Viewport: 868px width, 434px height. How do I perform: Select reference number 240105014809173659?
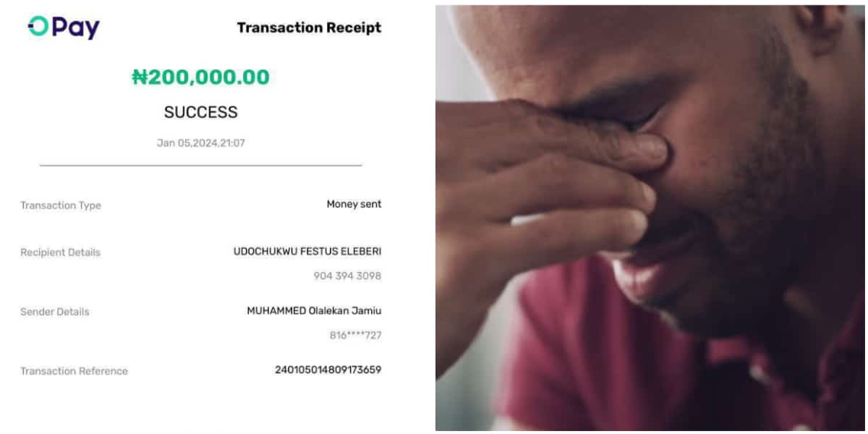[328, 370]
